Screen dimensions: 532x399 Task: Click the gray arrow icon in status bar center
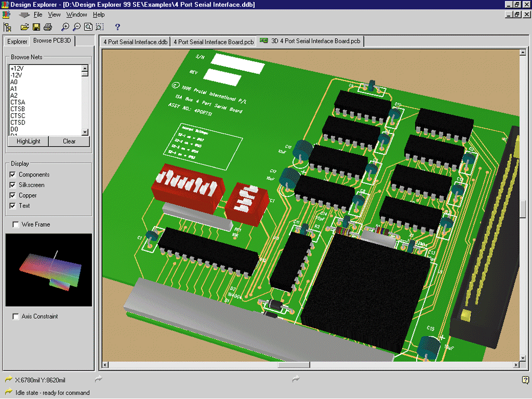[296, 379]
